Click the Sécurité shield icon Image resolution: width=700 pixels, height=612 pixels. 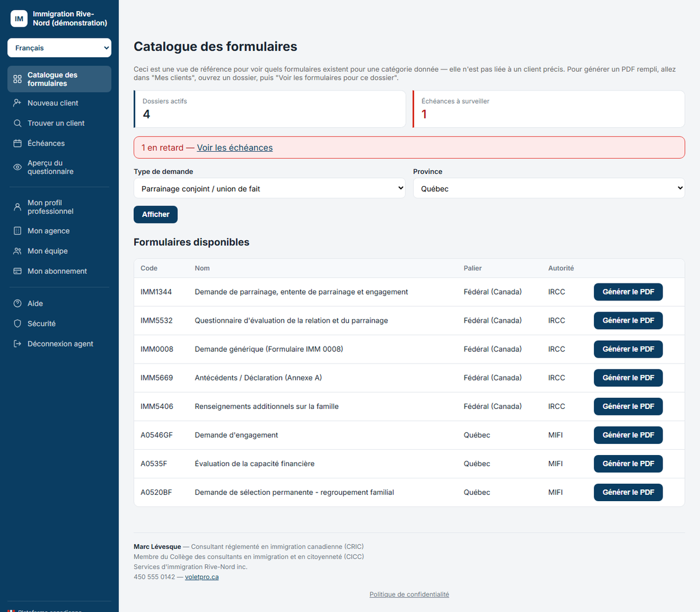pos(17,324)
